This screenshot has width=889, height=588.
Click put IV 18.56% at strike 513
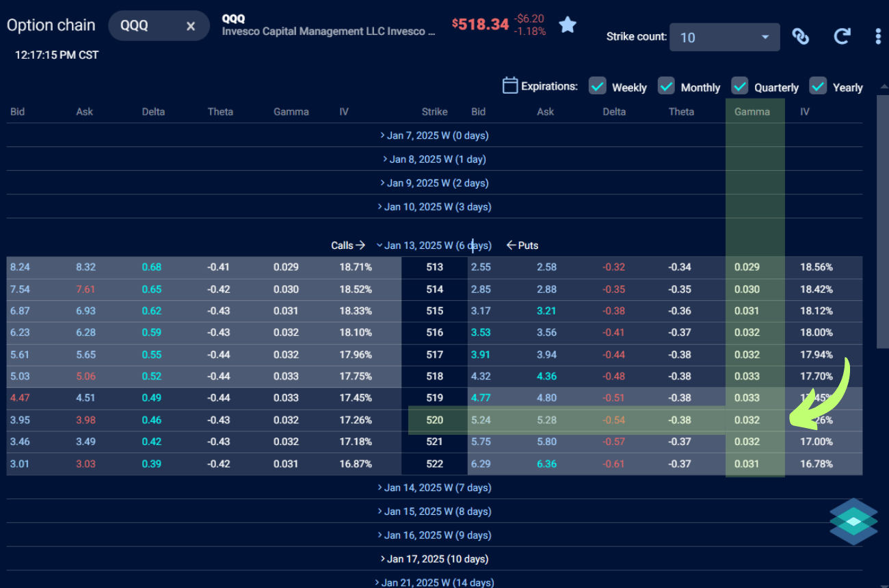(817, 267)
